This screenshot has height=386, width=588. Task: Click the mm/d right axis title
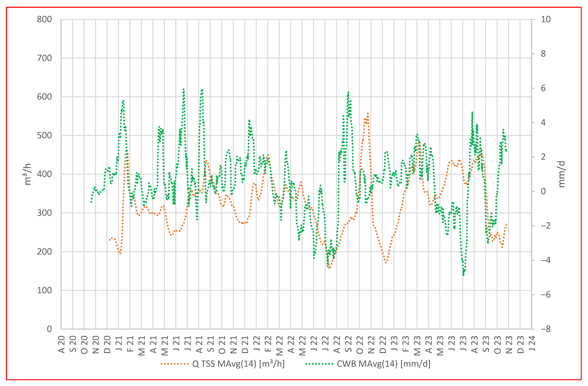[x=561, y=174]
